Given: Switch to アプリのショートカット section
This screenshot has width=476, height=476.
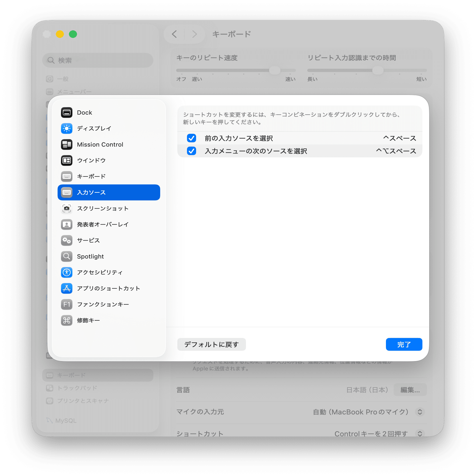Looking at the screenshot, I should 108,288.
